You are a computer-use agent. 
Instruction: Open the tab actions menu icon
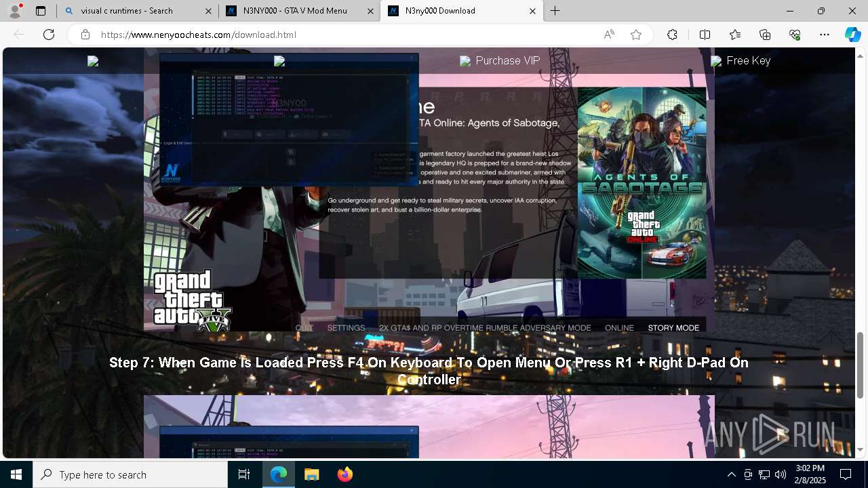pyautogui.click(x=41, y=11)
